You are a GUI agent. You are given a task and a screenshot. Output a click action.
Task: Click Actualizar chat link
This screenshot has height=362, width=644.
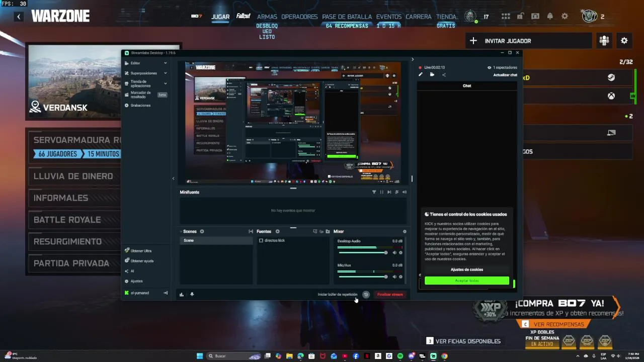point(505,75)
